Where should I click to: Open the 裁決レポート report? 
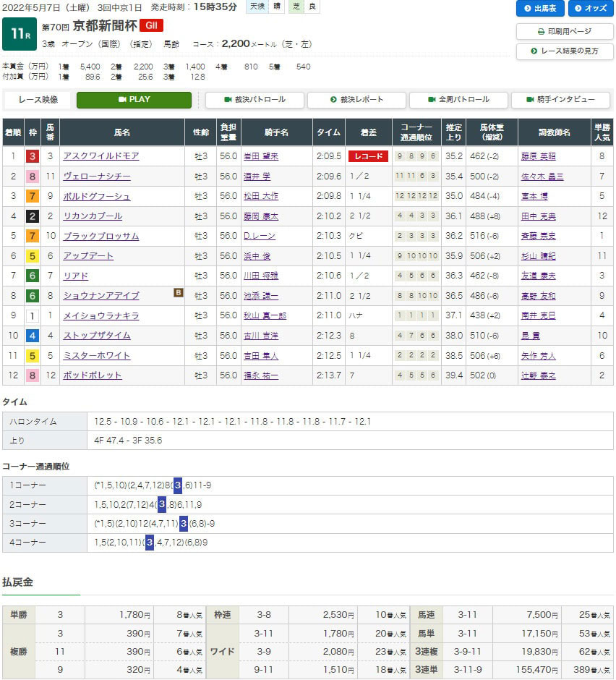356,100
